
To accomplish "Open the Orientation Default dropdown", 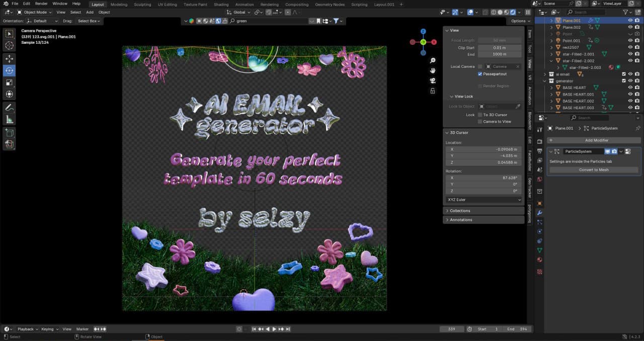I will (42, 21).
